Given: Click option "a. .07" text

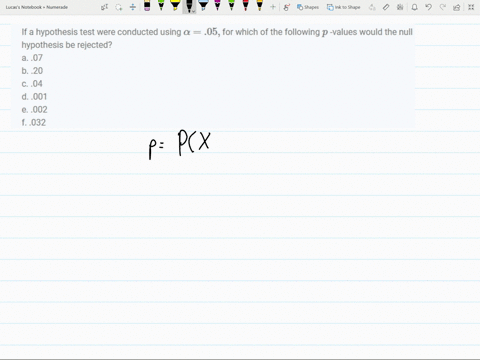Looking at the screenshot, I should point(32,58).
